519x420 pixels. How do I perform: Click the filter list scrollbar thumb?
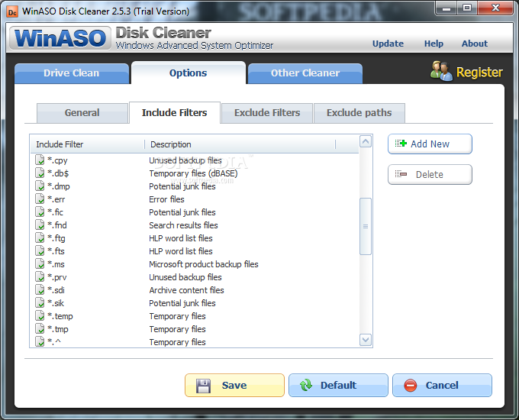click(366, 227)
